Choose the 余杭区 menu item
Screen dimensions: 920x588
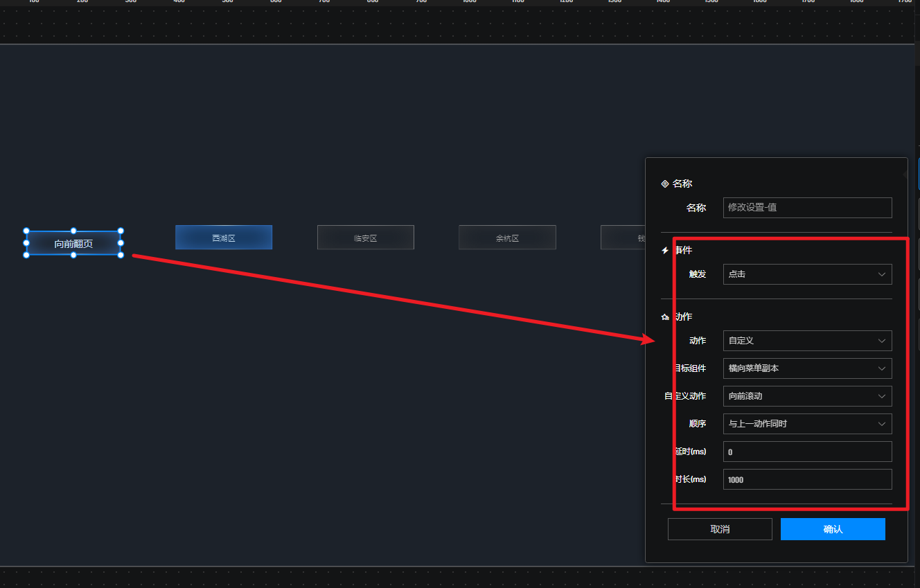507,238
